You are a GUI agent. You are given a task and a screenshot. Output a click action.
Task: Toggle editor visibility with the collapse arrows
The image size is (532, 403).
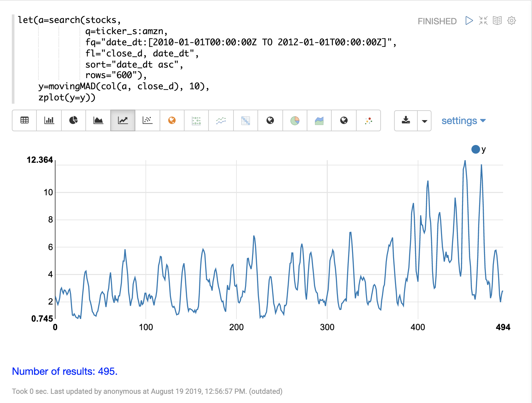483,21
